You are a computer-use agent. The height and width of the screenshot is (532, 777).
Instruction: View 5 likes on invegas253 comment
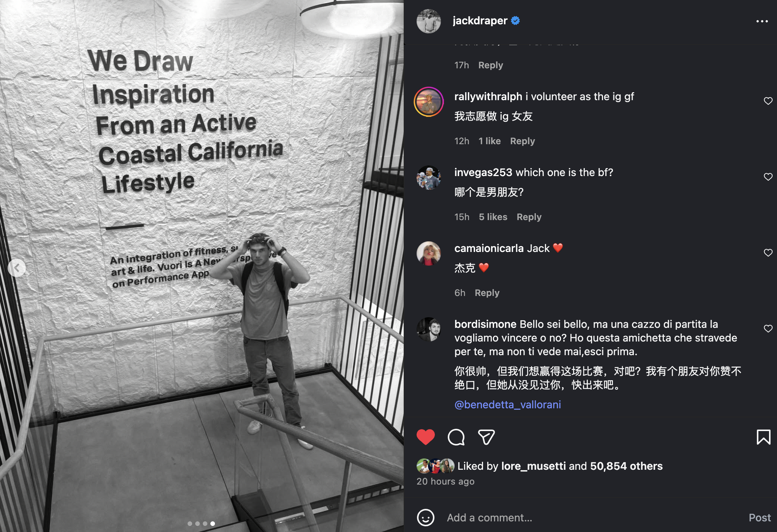(493, 217)
